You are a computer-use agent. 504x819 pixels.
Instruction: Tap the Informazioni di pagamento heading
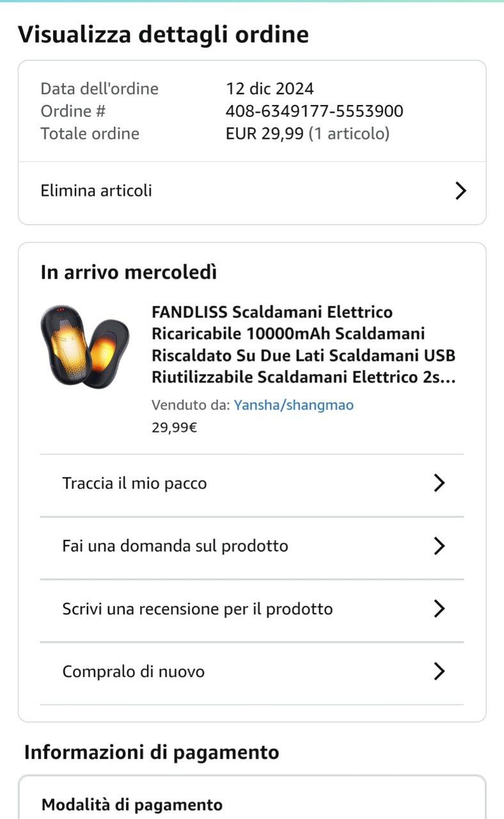[x=152, y=752]
